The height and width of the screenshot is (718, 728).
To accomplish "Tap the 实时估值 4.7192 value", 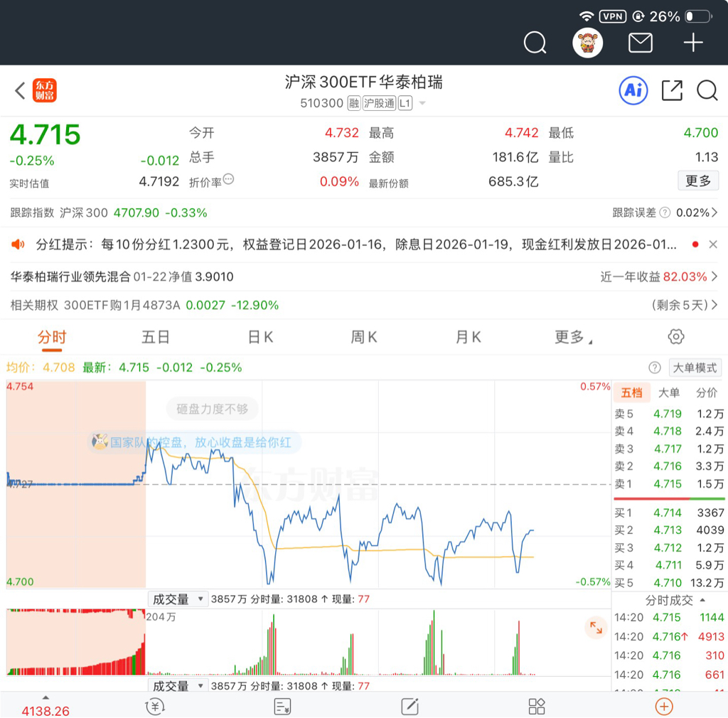I will point(159,181).
